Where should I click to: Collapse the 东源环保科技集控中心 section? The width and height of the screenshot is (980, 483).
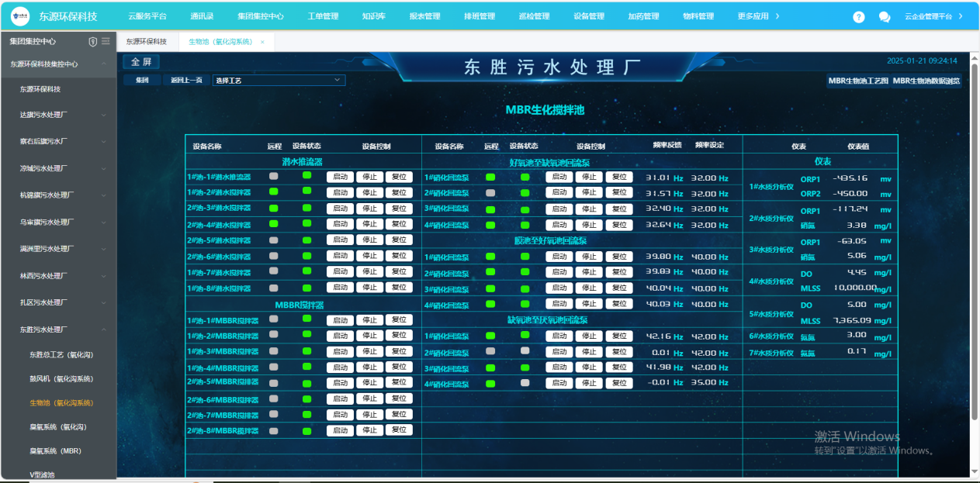click(x=103, y=64)
